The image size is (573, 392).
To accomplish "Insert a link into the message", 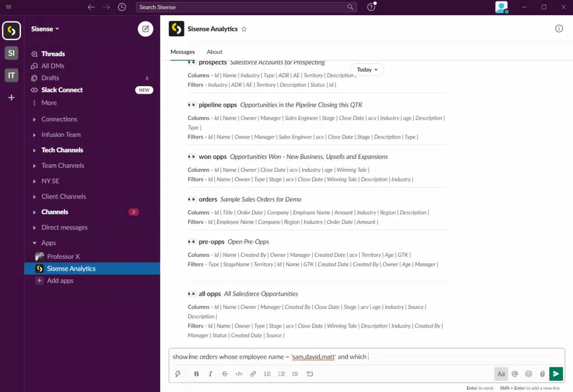I will click(x=253, y=374).
